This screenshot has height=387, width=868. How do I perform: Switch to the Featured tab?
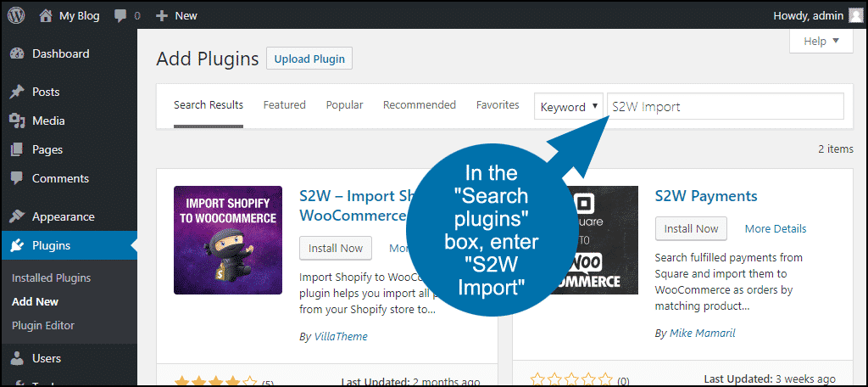285,104
